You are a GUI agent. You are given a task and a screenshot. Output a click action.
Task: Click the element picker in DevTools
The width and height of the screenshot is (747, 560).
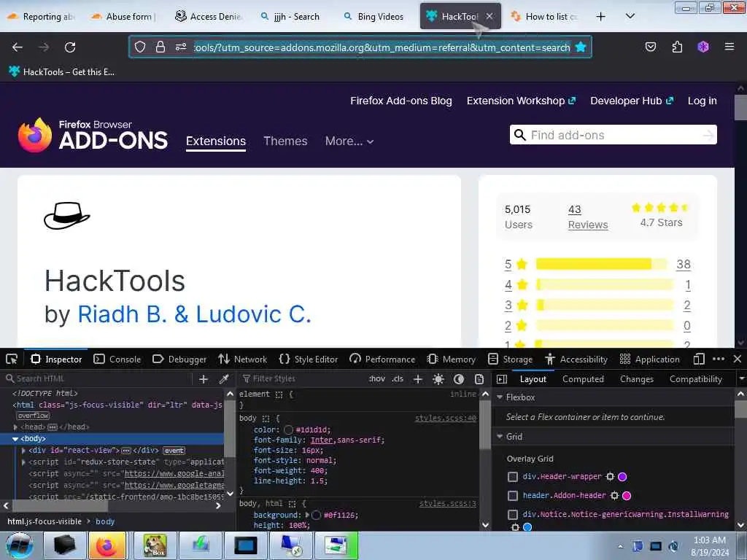pos(12,359)
